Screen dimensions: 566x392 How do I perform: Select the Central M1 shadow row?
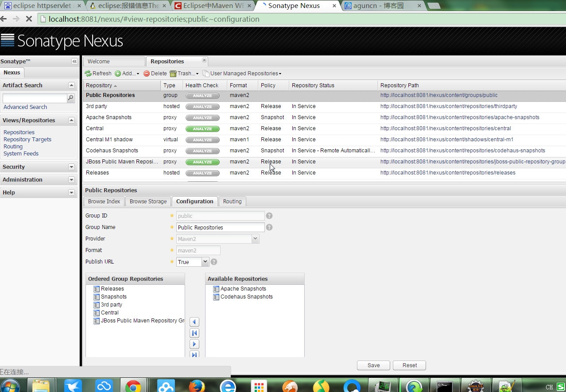click(324, 140)
